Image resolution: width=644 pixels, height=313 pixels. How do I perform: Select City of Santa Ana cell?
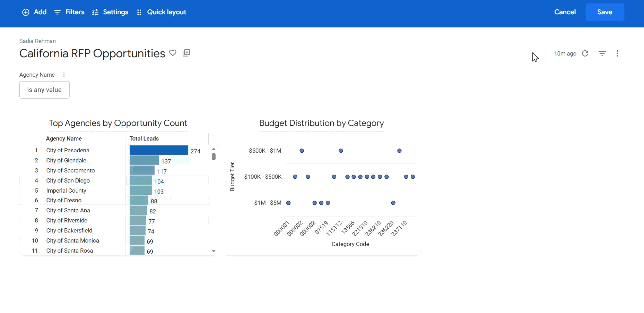point(68,210)
